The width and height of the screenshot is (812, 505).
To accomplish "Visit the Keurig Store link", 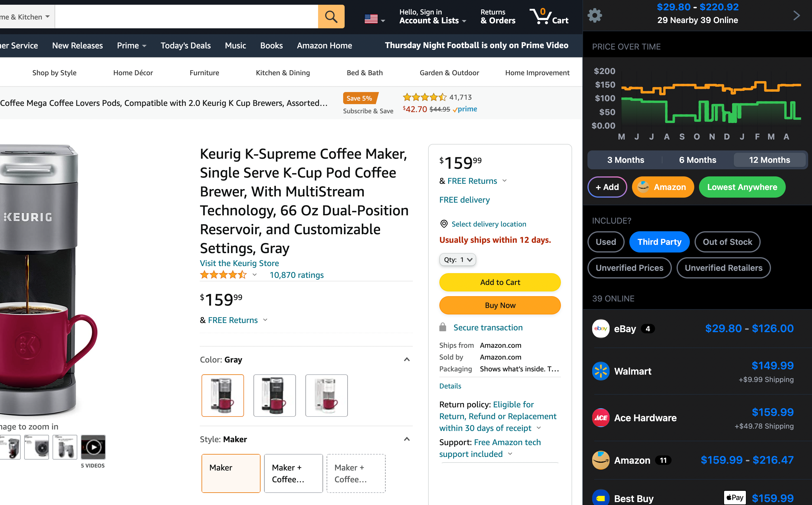I will (x=239, y=263).
